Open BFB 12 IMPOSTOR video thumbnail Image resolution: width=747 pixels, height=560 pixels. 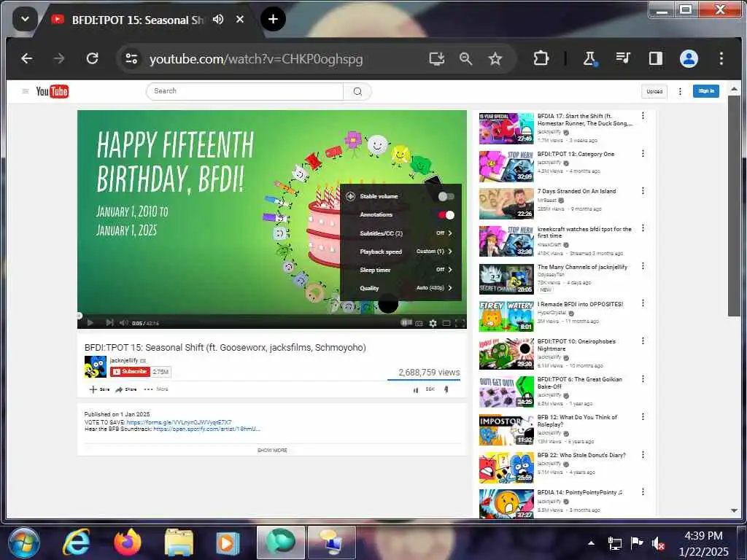coord(506,430)
